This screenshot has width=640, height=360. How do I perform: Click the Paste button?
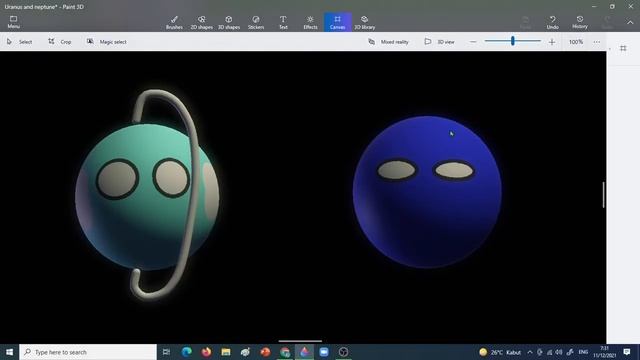(525, 22)
